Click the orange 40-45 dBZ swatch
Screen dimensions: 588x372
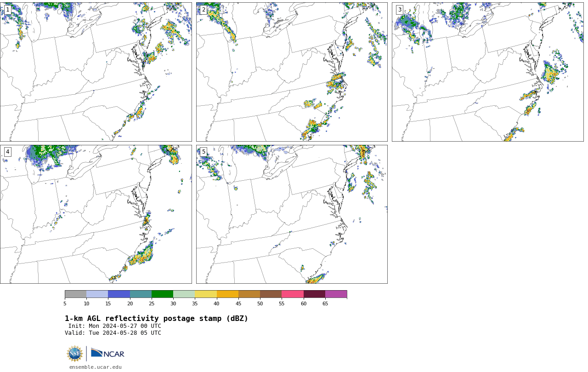[x=227, y=294]
